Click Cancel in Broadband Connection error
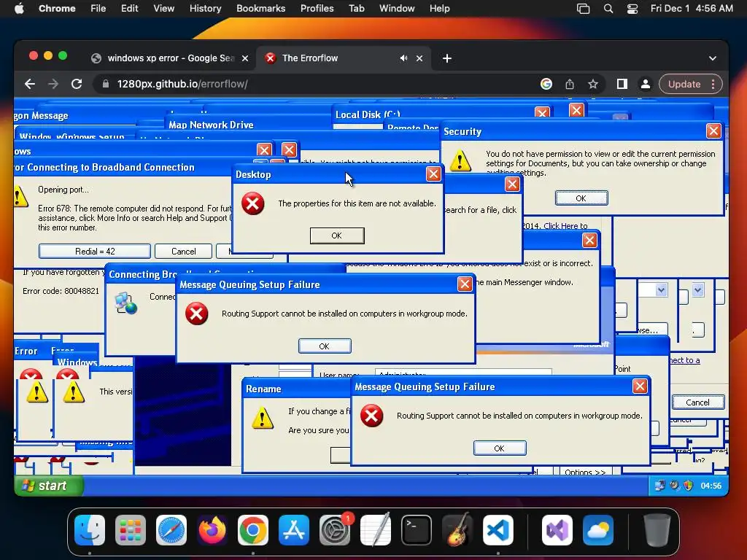The height and width of the screenshot is (560, 747). 183,252
